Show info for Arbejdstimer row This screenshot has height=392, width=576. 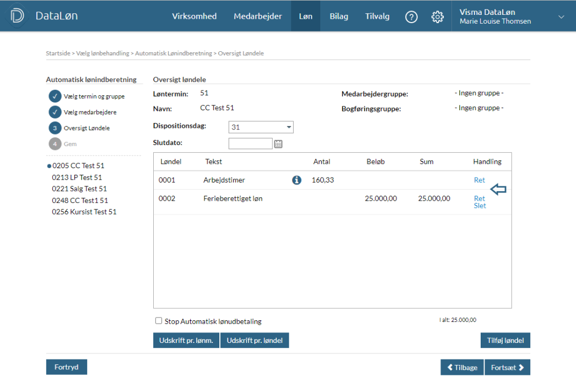pos(297,180)
